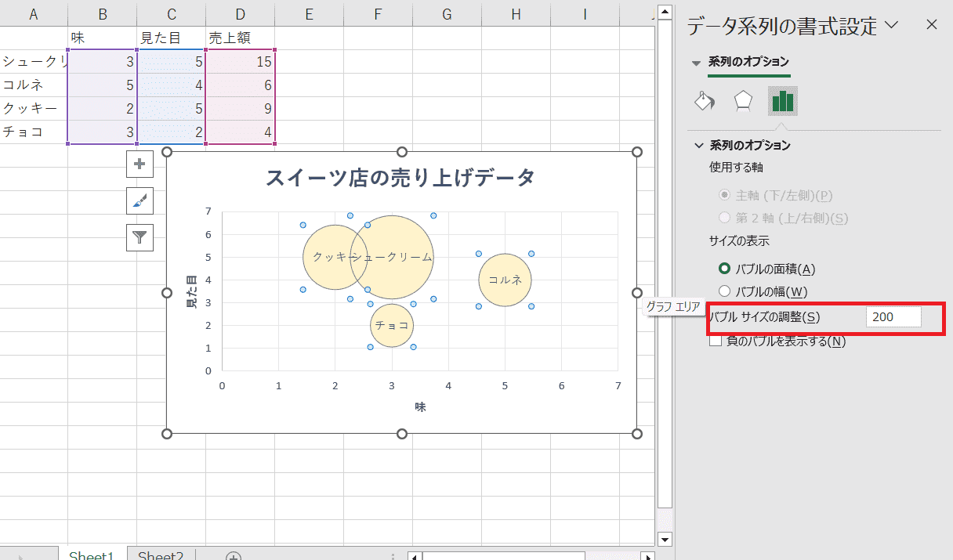Select the バブルの面積 radio button
The height and width of the screenshot is (560, 953).
pyautogui.click(x=724, y=269)
